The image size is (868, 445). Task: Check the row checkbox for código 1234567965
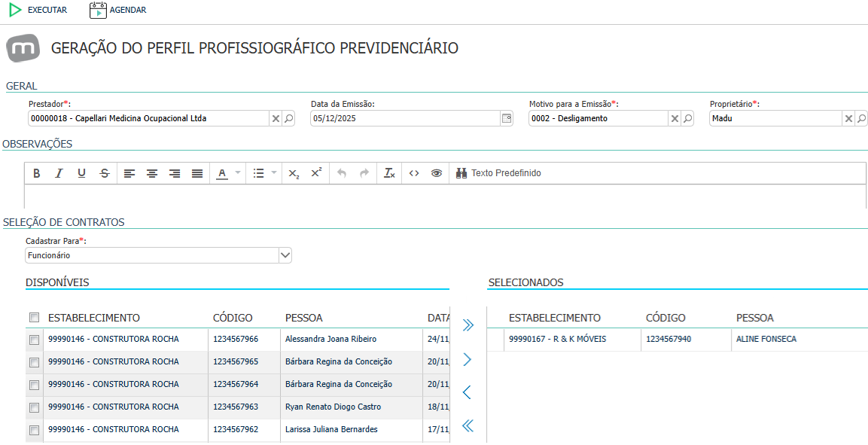coord(35,362)
